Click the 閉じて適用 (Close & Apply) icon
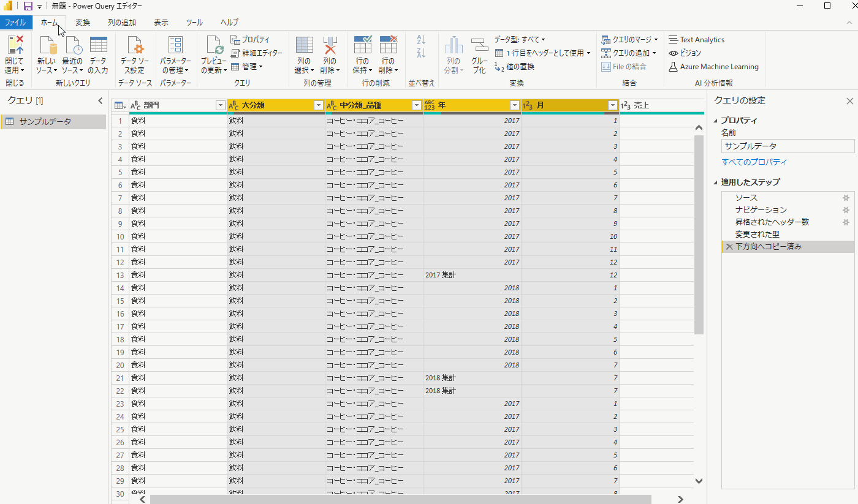858x504 pixels. (x=14, y=47)
